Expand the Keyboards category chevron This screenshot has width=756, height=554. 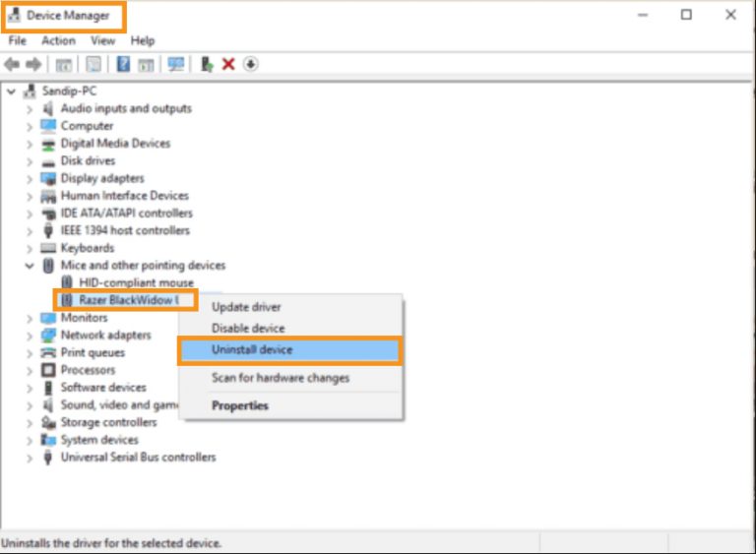(30, 248)
